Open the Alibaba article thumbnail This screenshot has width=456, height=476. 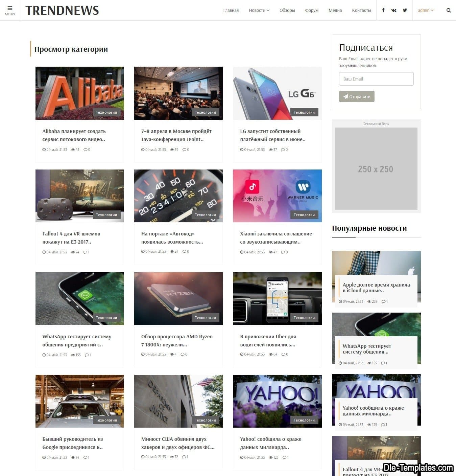[80, 93]
